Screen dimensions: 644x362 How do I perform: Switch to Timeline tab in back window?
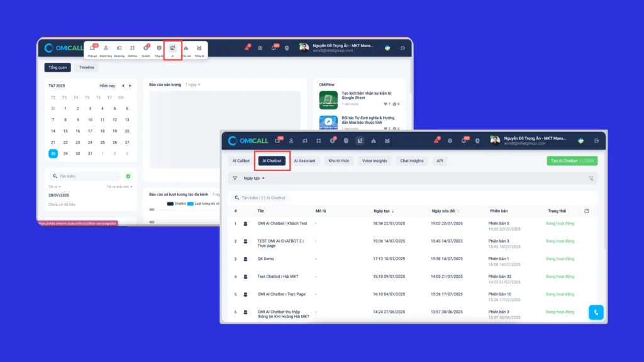click(x=87, y=67)
